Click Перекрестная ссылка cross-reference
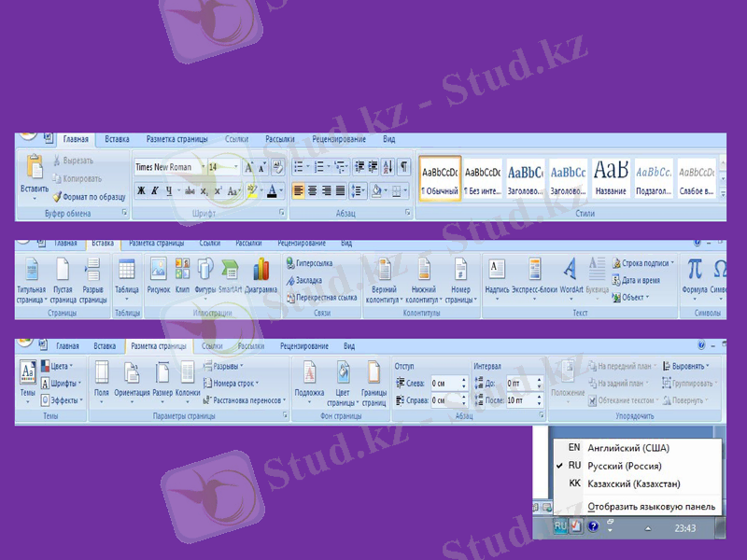This screenshot has height=560, width=747. click(x=321, y=298)
